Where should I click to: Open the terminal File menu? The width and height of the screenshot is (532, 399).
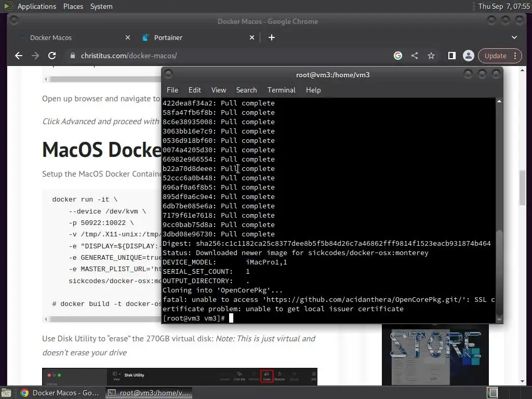(x=172, y=90)
